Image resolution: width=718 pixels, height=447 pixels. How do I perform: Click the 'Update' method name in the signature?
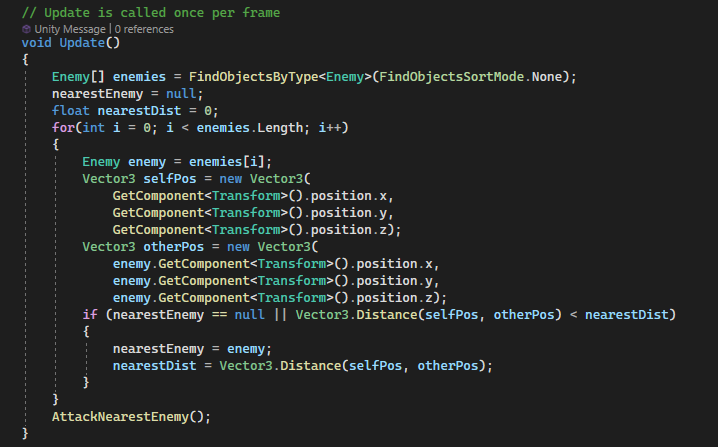click(x=82, y=43)
